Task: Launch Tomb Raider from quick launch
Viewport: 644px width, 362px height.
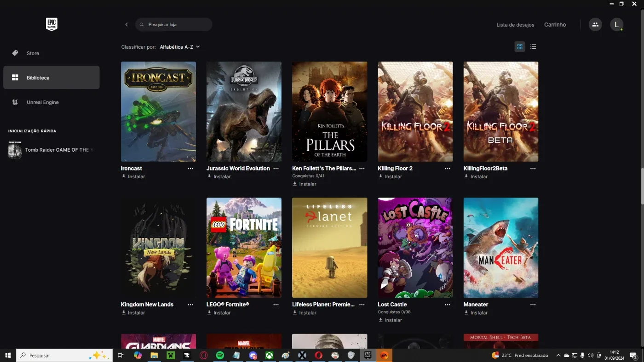Action: 52,150
